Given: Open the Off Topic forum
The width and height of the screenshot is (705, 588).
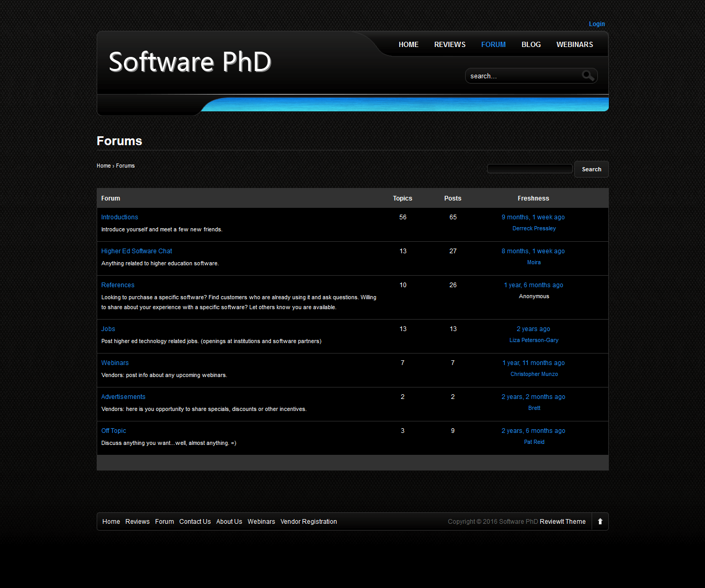Looking at the screenshot, I should point(113,431).
